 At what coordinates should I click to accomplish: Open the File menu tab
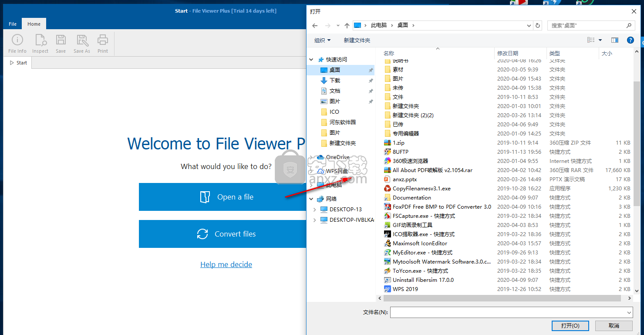13,24
